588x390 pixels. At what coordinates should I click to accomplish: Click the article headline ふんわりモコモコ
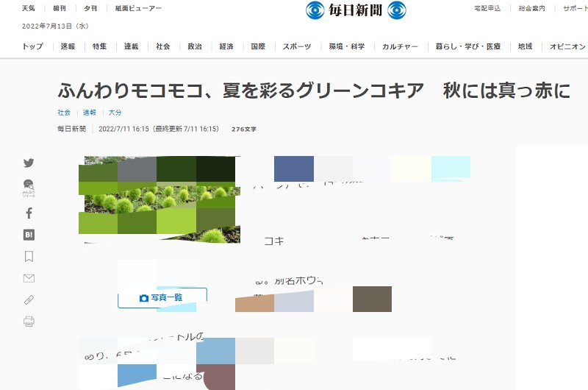point(314,91)
